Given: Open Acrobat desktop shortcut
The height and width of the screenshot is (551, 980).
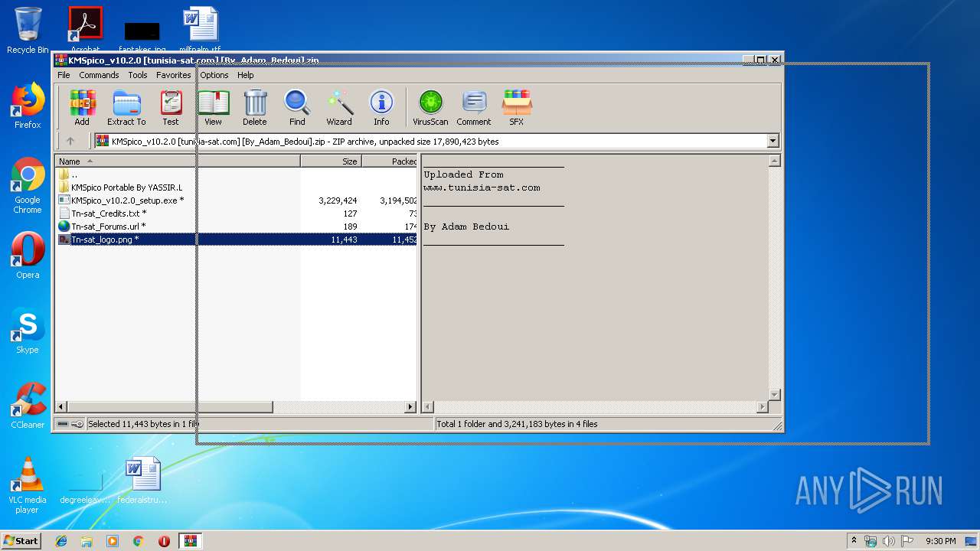Looking at the screenshot, I should pos(86,31).
